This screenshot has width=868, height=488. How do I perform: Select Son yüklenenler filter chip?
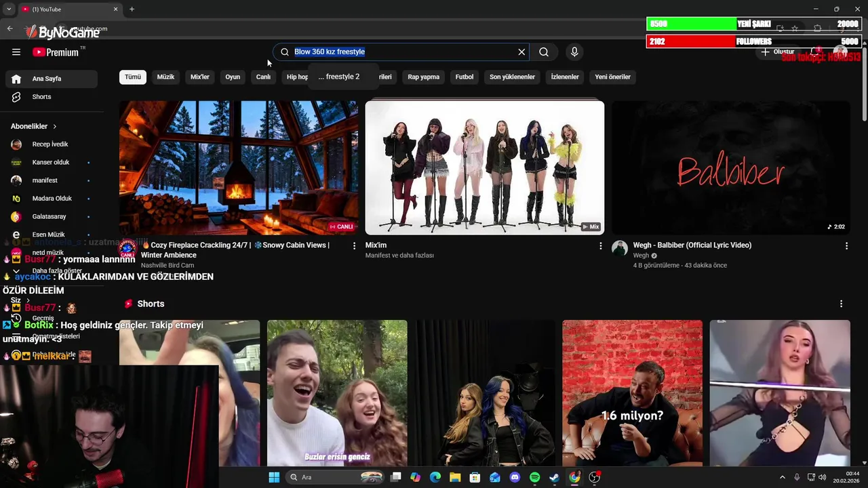[x=512, y=77]
